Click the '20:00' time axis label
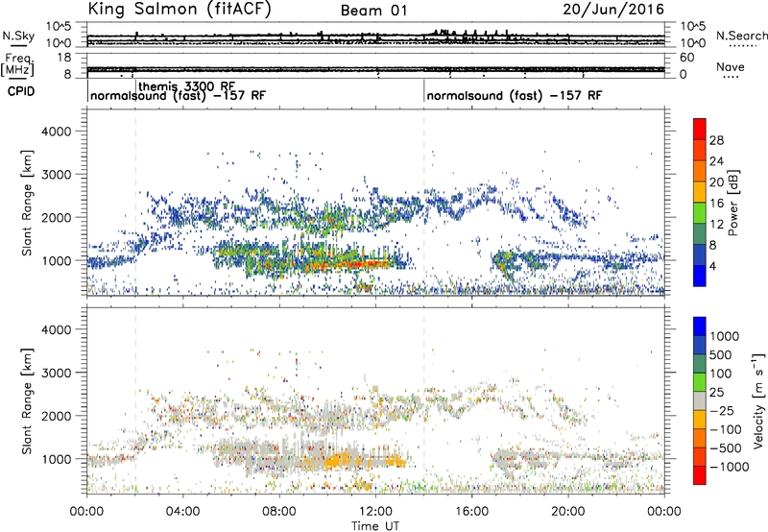The width and height of the screenshot is (768, 532). [568, 512]
